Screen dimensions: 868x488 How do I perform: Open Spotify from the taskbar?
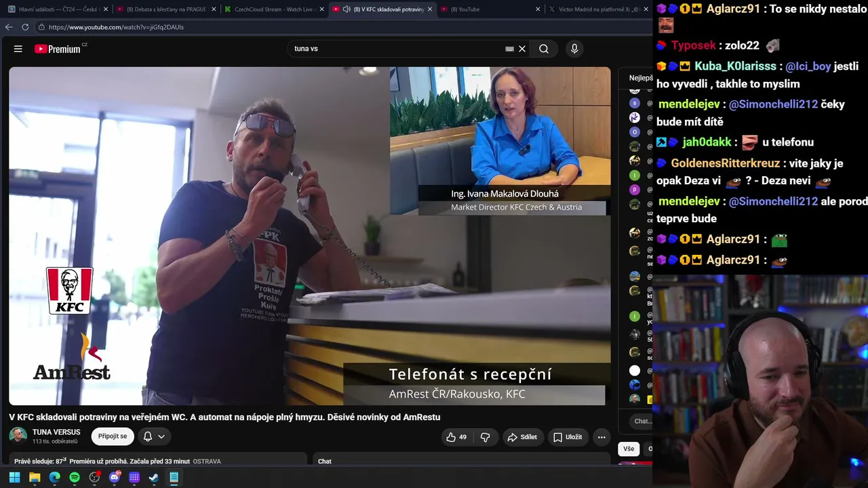75,477
